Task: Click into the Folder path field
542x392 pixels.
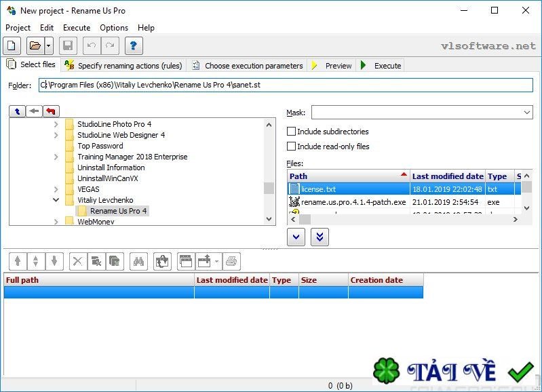Action: point(286,85)
